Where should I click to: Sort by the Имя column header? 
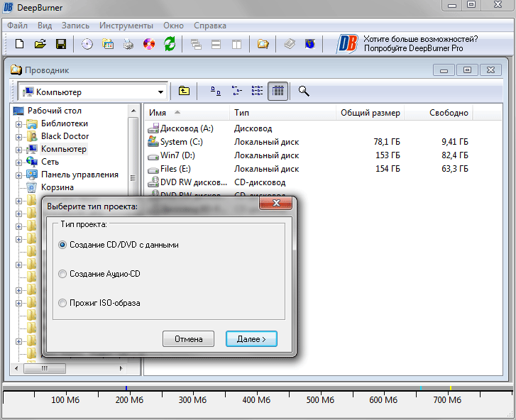click(x=187, y=113)
